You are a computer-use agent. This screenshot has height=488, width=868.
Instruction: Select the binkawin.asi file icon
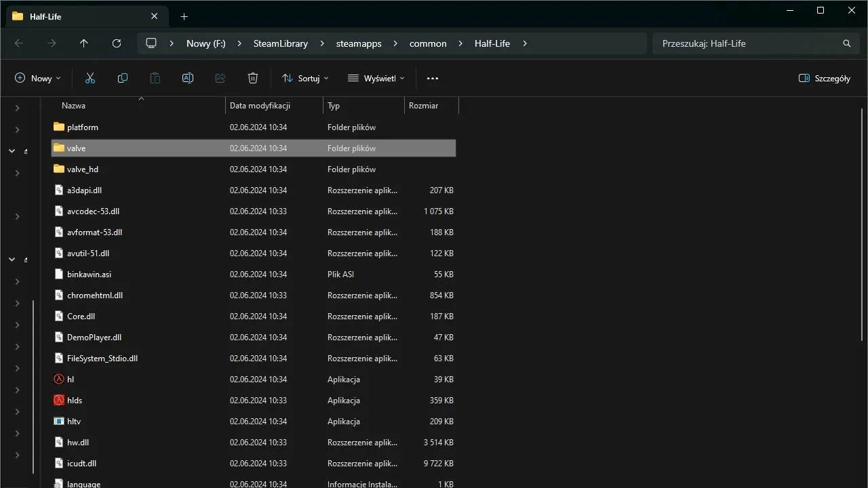59,274
